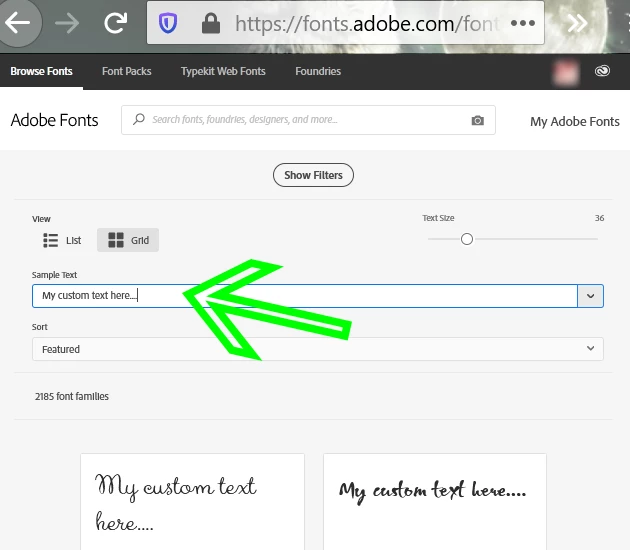The width and height of the screenshot is (630, 550).
Task: Open the page actions three-dot menu
Action: tap(523, 23)
